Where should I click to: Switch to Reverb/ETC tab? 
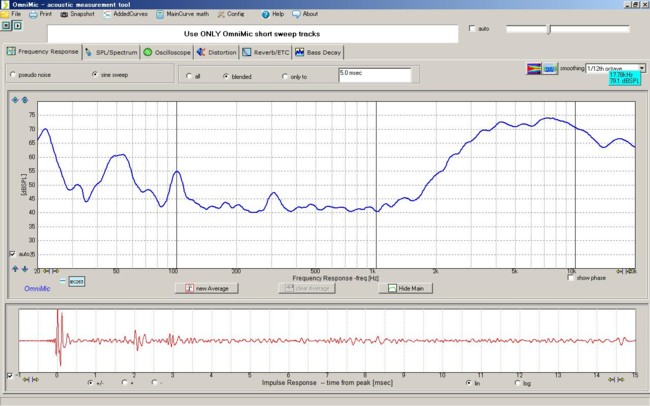pyautogui.click(x=266, y=53)
